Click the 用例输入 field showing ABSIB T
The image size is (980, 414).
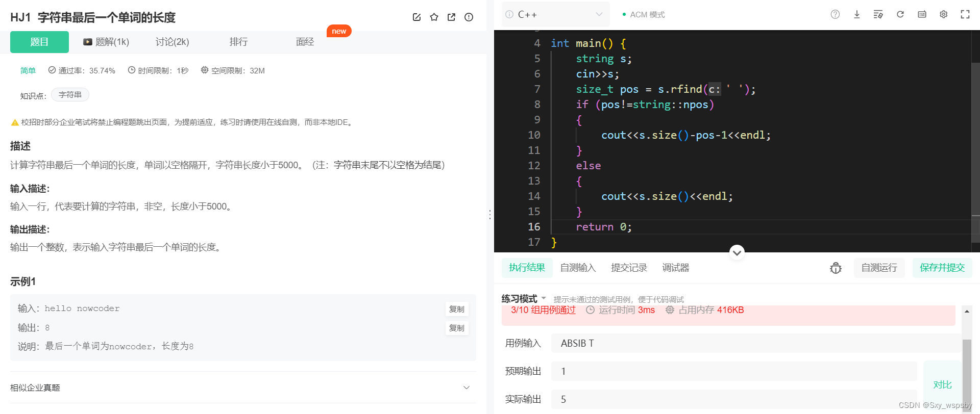pyautogui.click(x=756, y=343)
